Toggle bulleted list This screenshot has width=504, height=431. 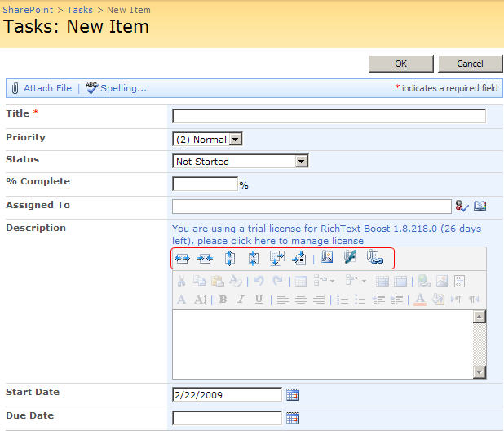(x=360, y=300)
